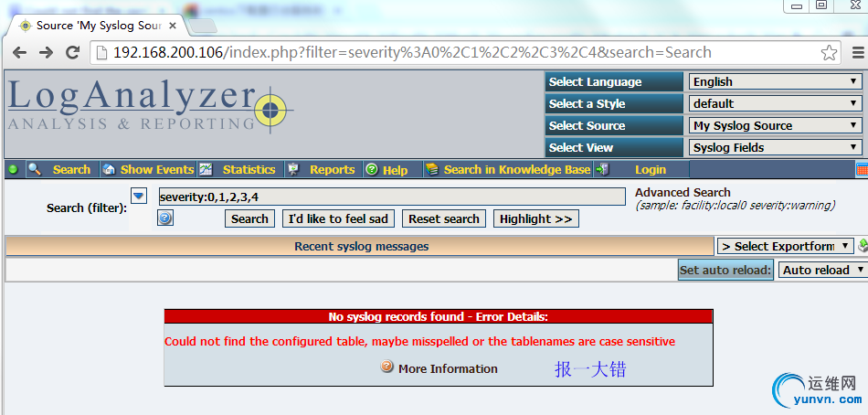Open the Chrome hamburger menu
868x415 pixels.
coord(858,53)
